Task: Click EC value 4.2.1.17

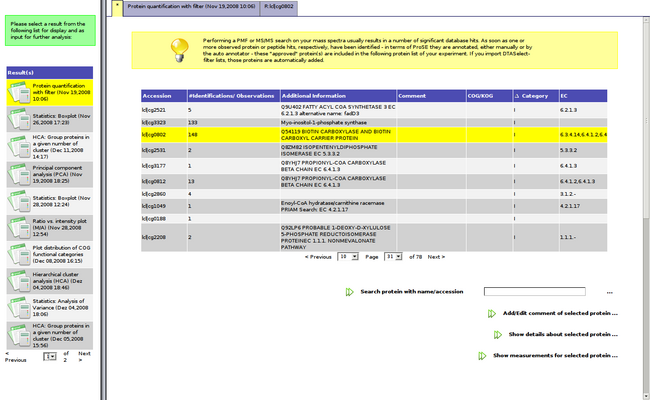Action: click(x=570, y=206)
